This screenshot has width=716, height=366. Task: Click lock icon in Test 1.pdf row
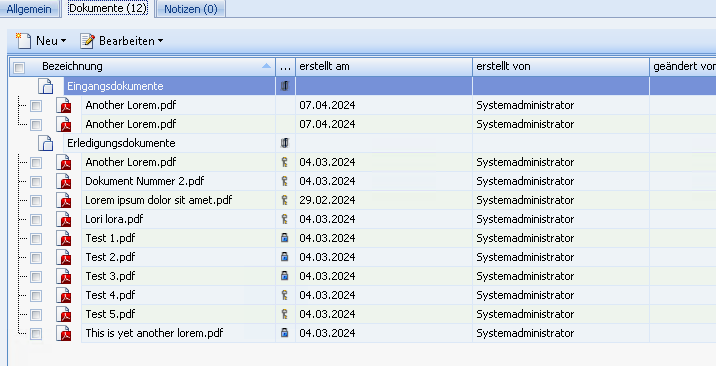284,238
